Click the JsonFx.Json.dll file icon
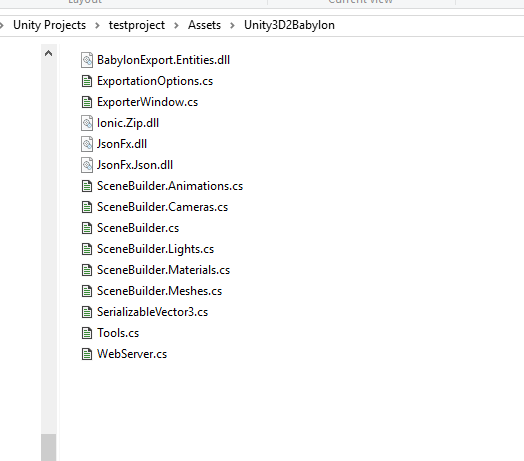Image resolution: width=524 pixels, height=461 pixels. click(87, 165)
